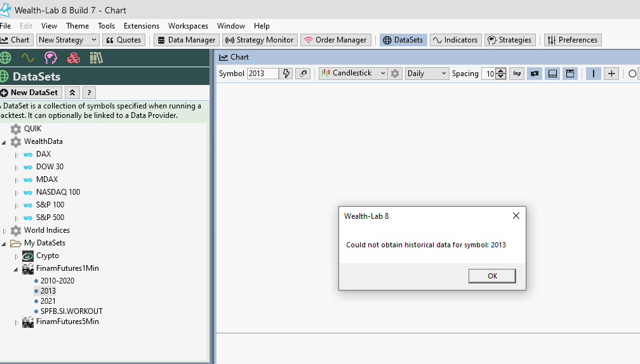
Task: Collapse the FinamFutures1Min dataset
Action: [16, 269]
